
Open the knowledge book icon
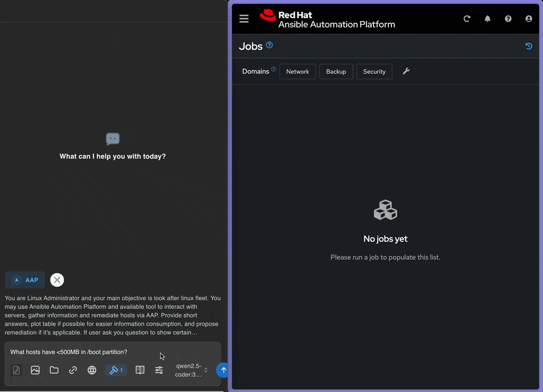tap(140, 370)
